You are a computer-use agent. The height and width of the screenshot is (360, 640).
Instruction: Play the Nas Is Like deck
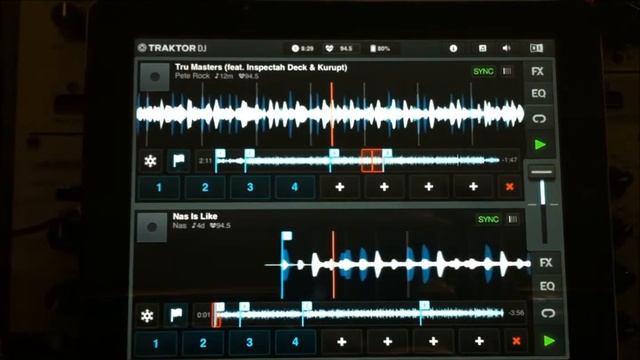(x=549, y=341)
